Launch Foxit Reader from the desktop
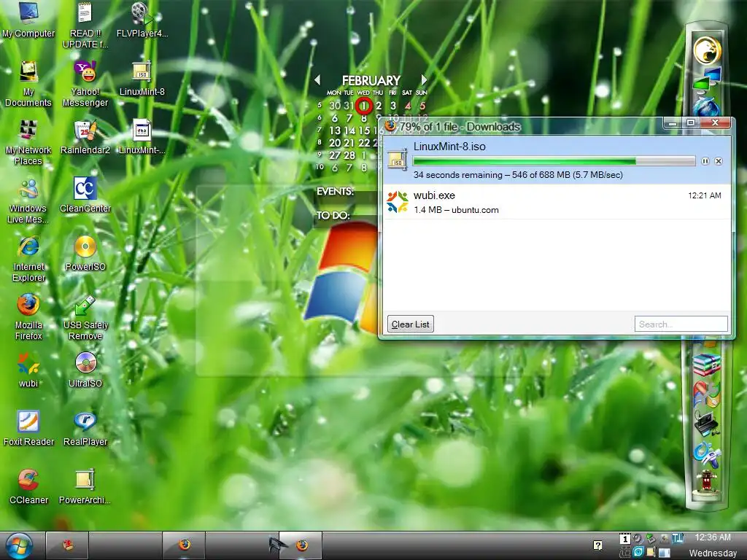This screenshot has width=747, height=560. point(28,429)
